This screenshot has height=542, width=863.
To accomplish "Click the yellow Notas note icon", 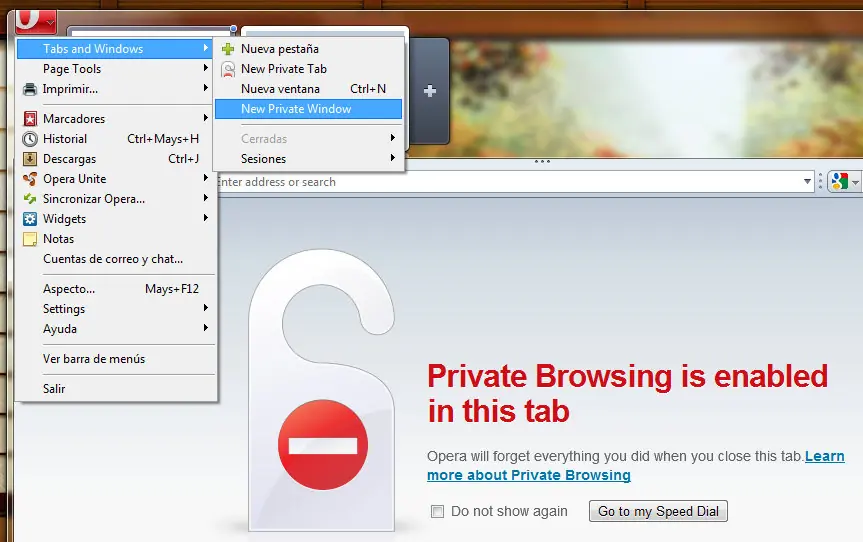I will click(x=30, y=239).
